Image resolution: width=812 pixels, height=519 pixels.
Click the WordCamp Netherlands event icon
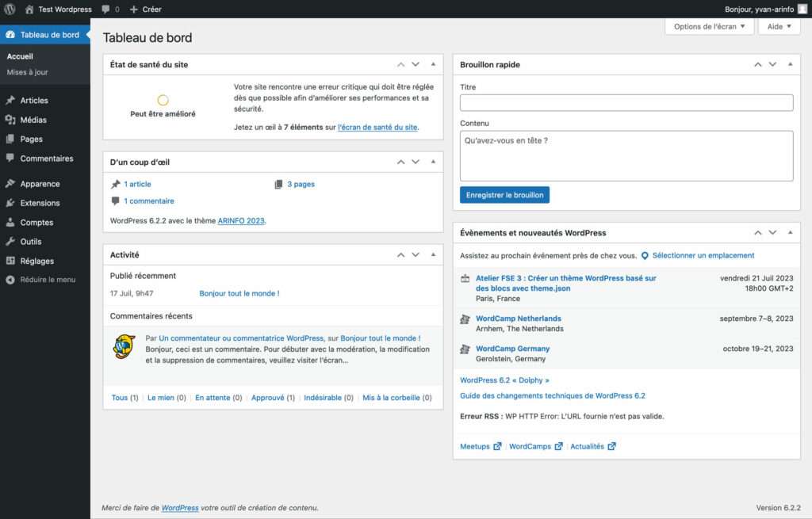click(x=465, y=319)
